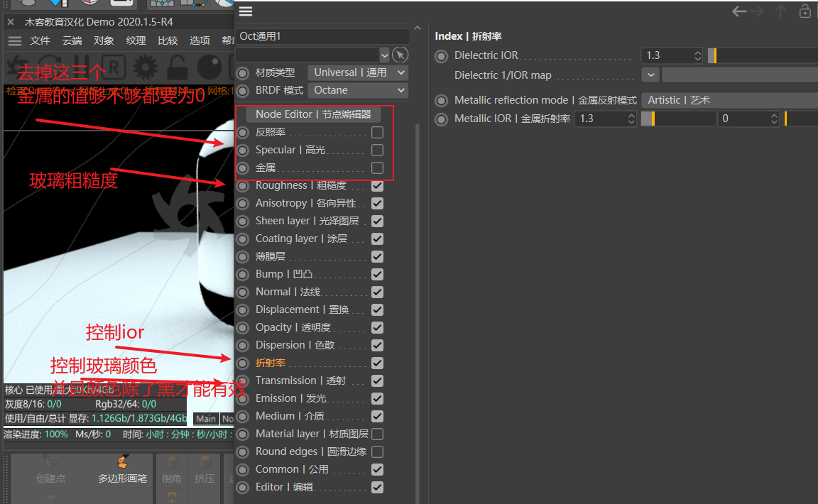Select the 折射率 index channel
Viewport: 818px width, 504px height.
[x=271, y=363]
